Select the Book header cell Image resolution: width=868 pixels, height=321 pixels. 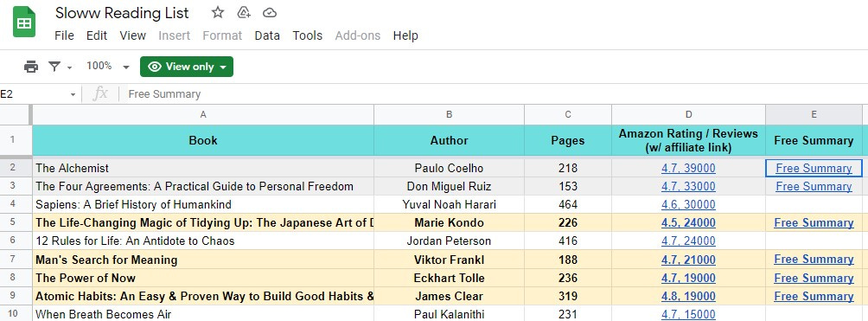coord(203,140)
